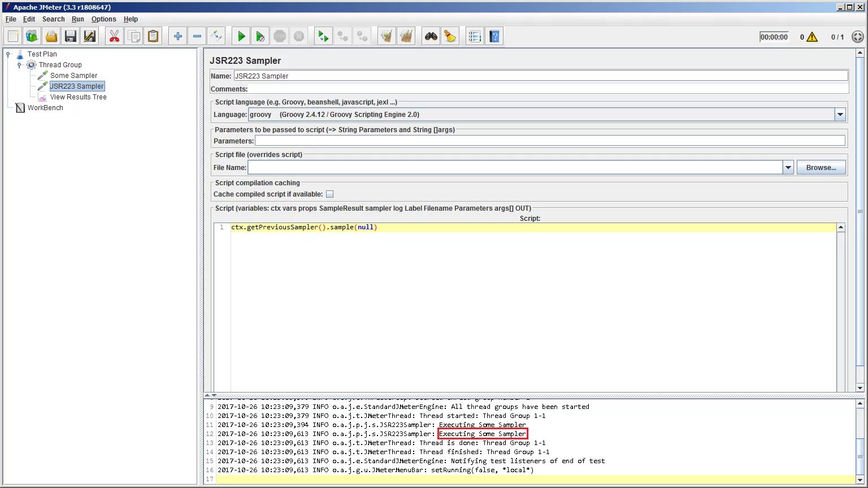The image size is (868, 488).
Task: Open the File Name dropdown arrow
Action: click(788, 168)
